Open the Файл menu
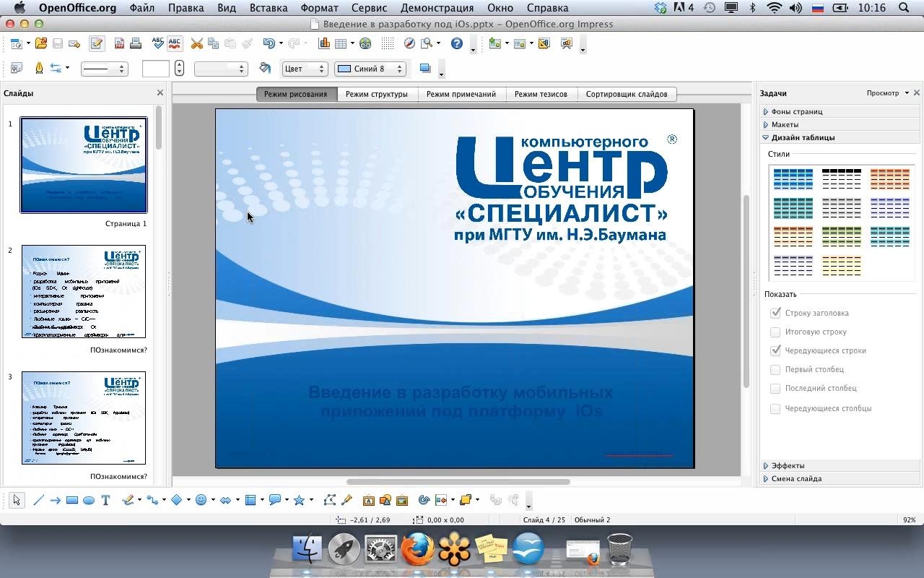 (142, 8)
